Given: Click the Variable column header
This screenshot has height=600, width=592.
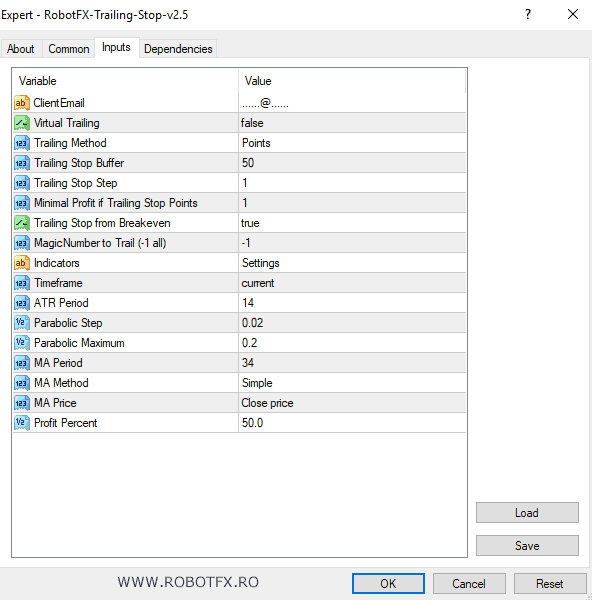Looking at the screenshot, I should tap(125, 81).
